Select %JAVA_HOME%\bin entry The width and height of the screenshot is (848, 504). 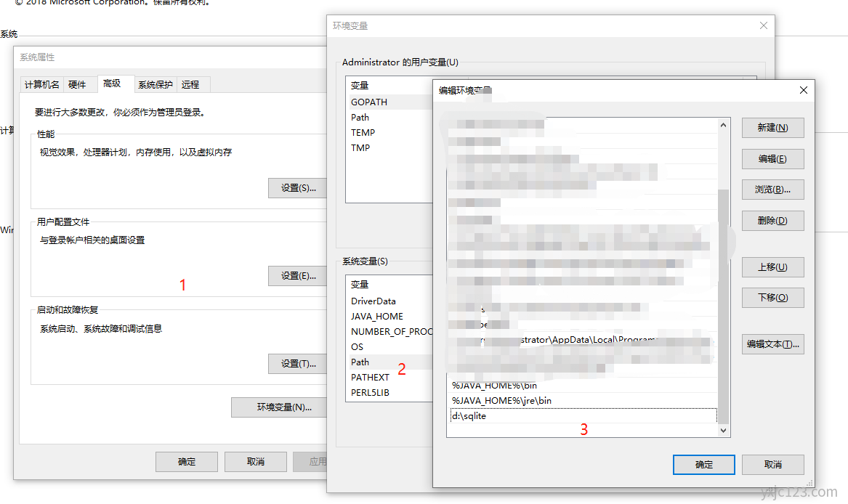pos(583,386)
